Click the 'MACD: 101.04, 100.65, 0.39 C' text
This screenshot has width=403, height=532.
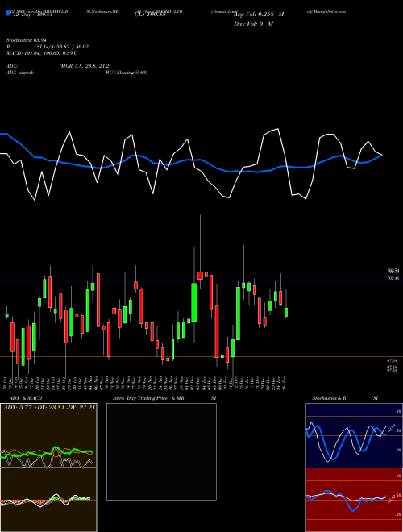(42, 53)
